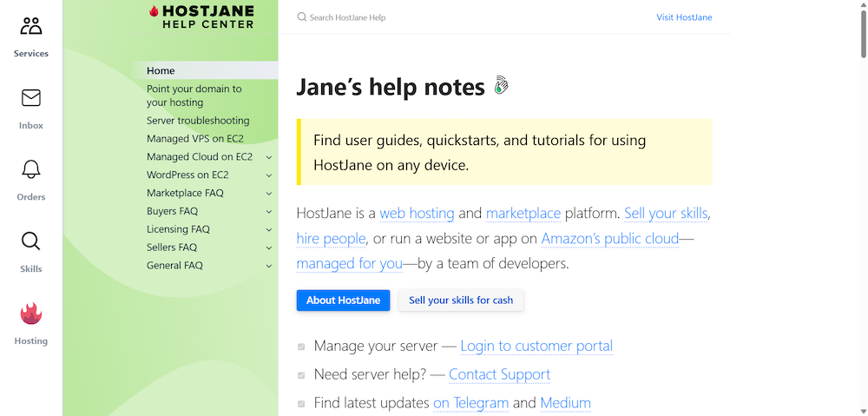Toggle the Manage your server checkbox
This screenshot has width=868, height=416.
[x=301, y=347]
